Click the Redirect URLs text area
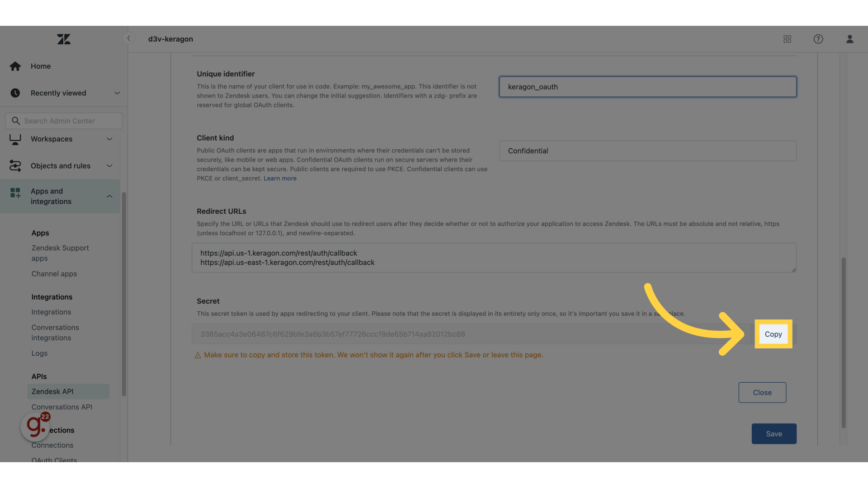This screenshot has height=488, width=868. coord(494,258)
